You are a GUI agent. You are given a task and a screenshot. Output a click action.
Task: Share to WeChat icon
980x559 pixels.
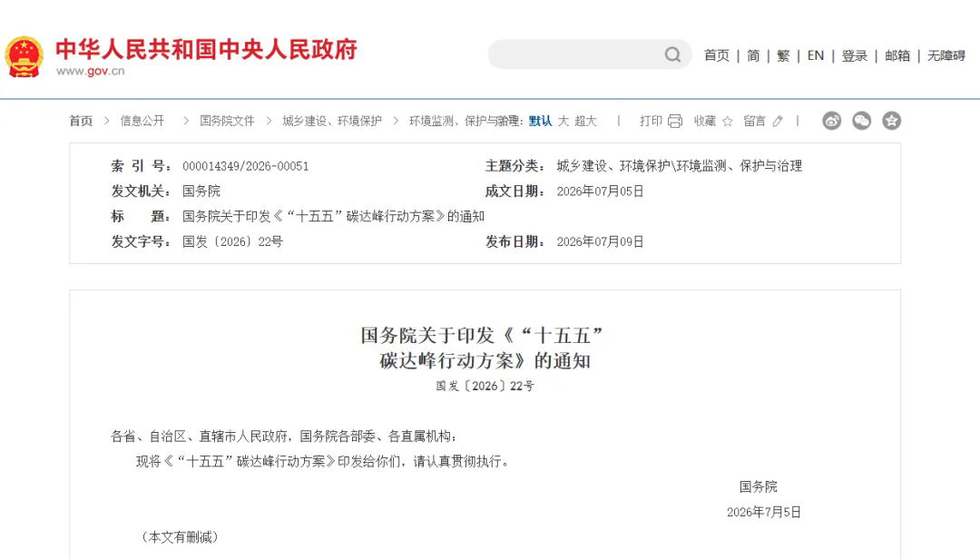862,121
